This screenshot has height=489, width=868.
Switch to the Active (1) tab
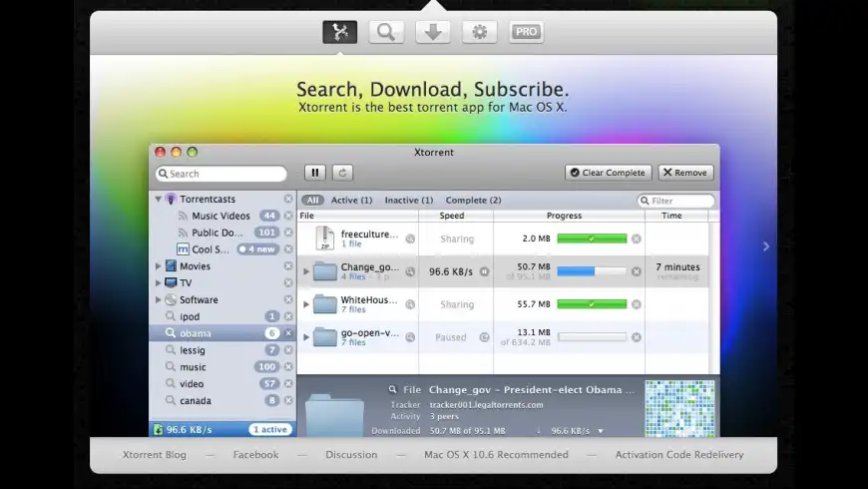pos(351,200)
